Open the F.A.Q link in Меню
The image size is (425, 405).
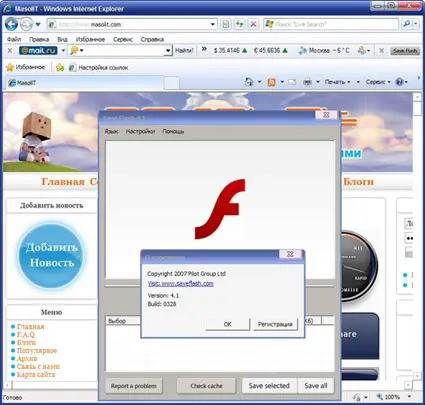coord(26,335)
